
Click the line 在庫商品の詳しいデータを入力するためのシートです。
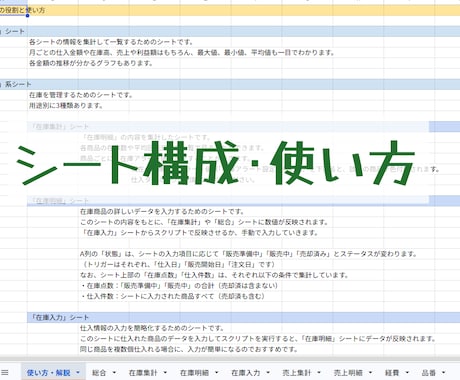162,212
